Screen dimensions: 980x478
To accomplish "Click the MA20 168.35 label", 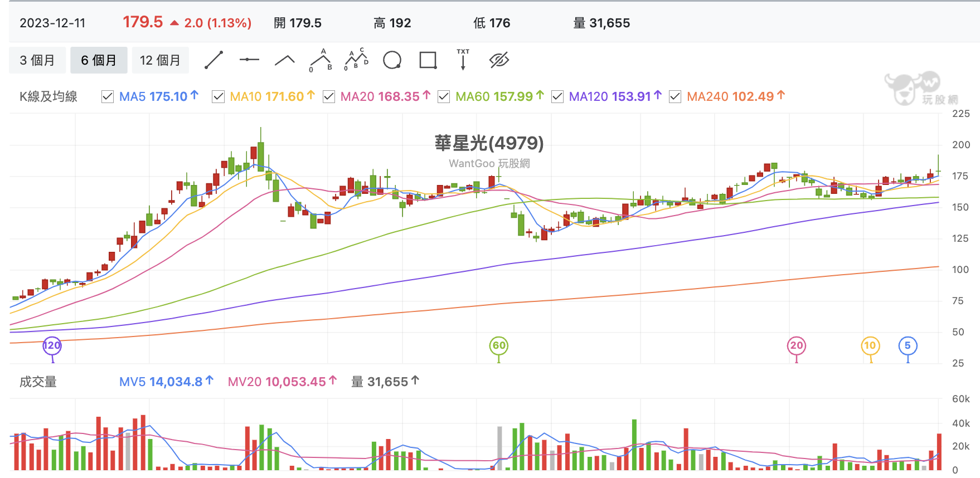I will [x=385, y=97].
